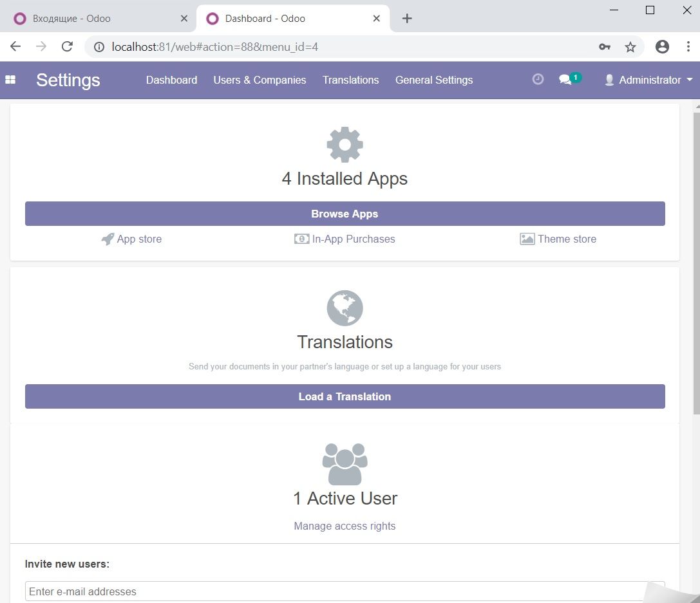The image size is (700, 603).
Task: Click the globe icon above Translations
Action: coord(344,307)
